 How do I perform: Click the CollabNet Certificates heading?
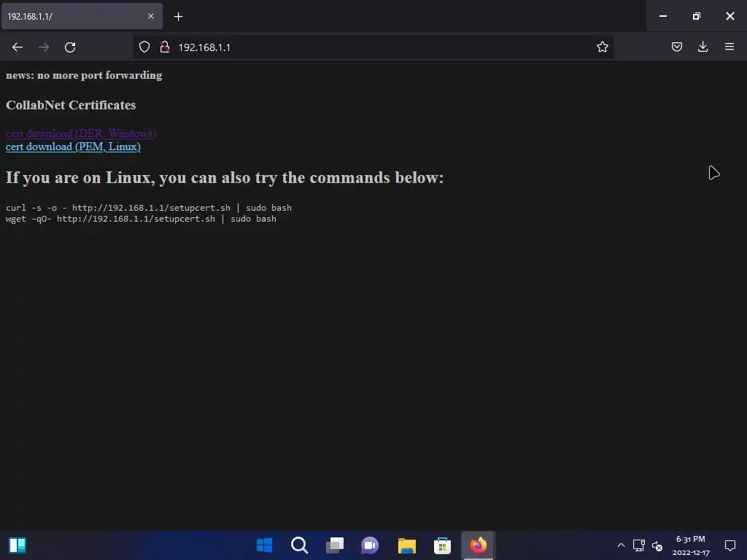pos(71,105)
